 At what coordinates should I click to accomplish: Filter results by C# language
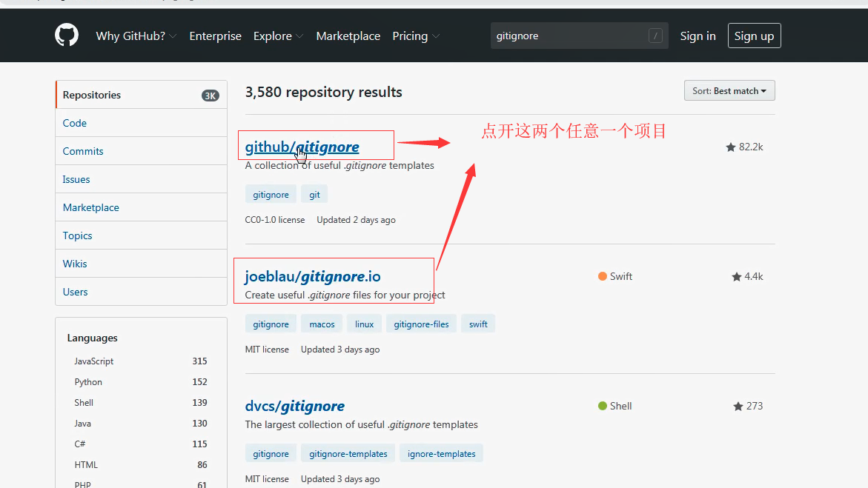tap(141, 444)
